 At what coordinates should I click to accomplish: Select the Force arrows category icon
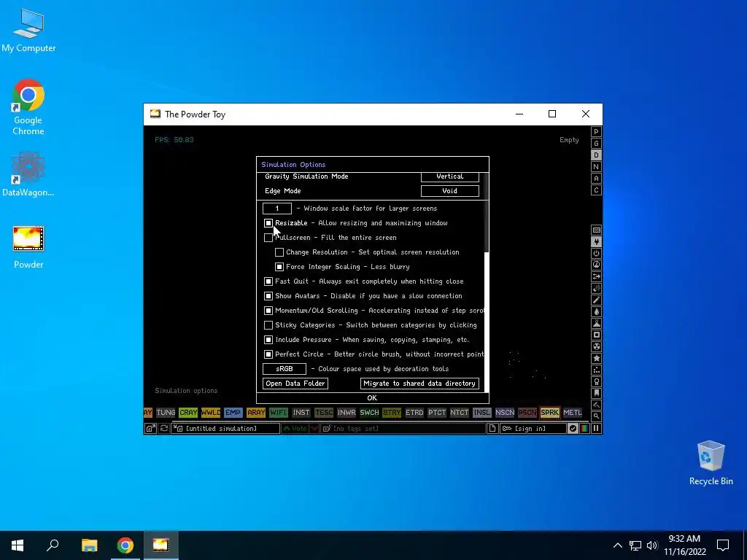[x=596, y=276]
